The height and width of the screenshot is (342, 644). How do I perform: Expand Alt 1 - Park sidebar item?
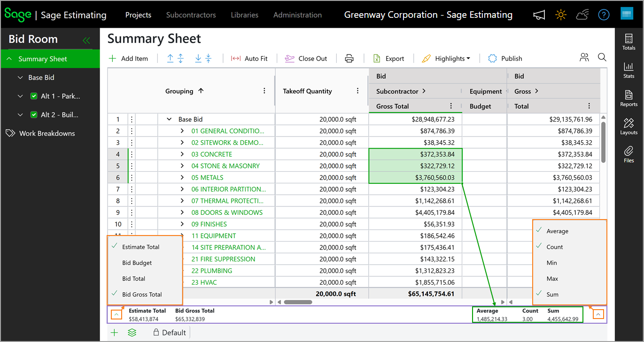tap(20, 96)
